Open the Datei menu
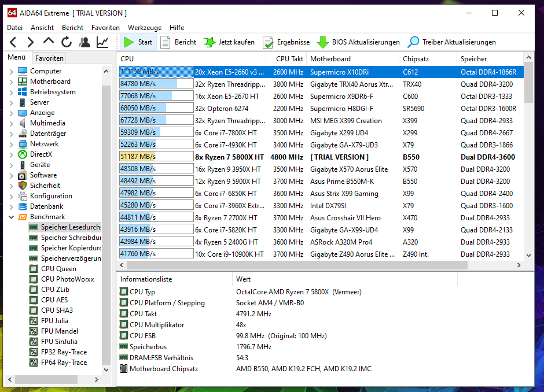Image resolution: width=544 pixels, height=392 pixels. [14, 28]
